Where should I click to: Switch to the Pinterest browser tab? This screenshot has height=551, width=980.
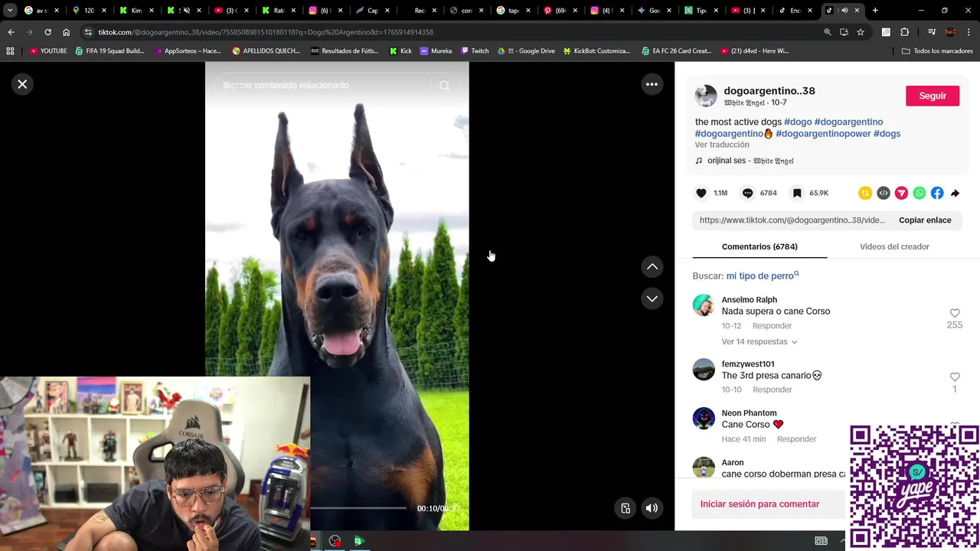coord(554,11)
